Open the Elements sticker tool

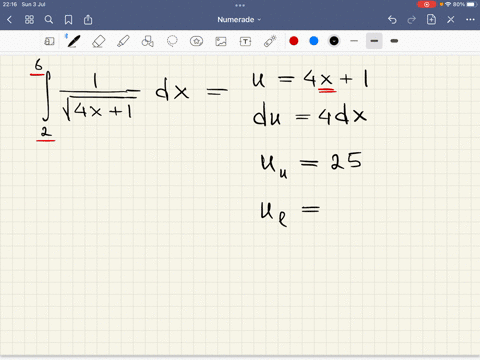pos(196,41)
